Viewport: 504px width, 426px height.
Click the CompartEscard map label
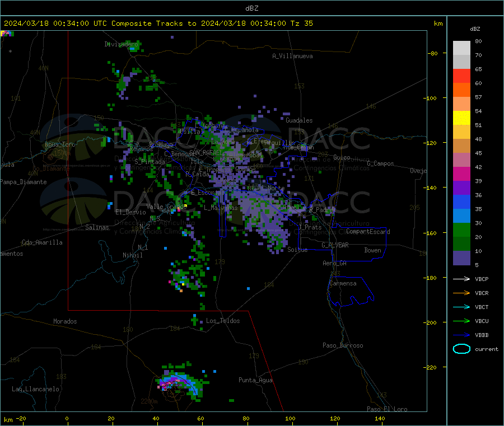tap(368, 232)
